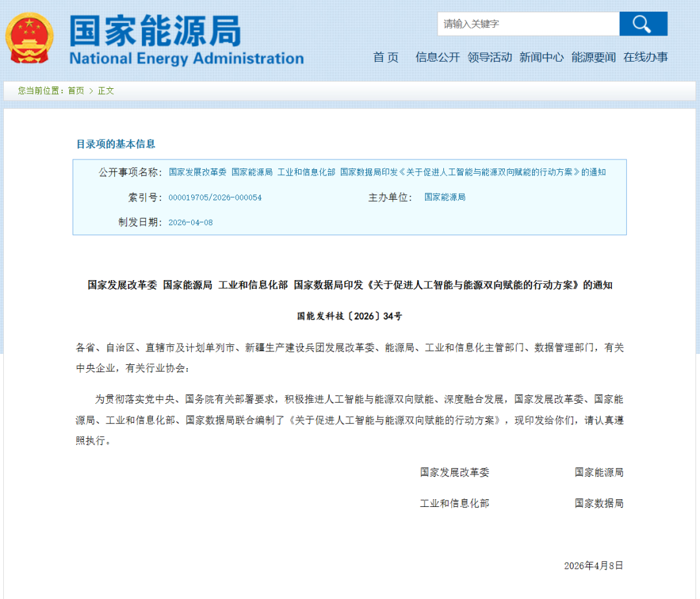Viewport: 700px width, 599px height.
Task: Click the 国家数据局 signature text
Action: coord(599,504)
